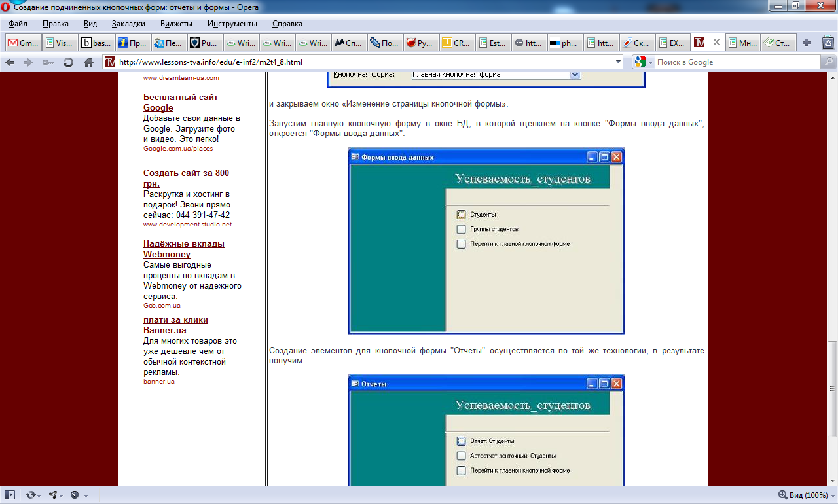The width and height of the screenshot is (838, 504).
Task: Switch to the 'Pu...' tab
Action: tap(205, 43)
